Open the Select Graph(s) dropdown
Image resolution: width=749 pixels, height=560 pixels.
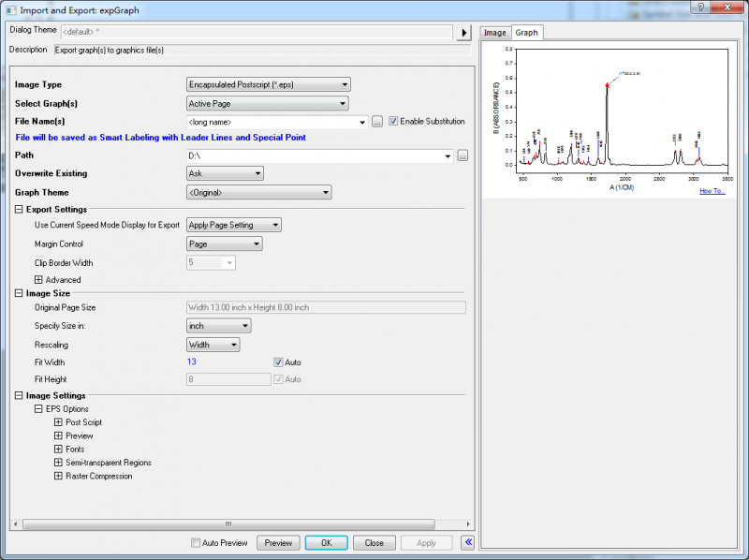(x=268, y=104)
